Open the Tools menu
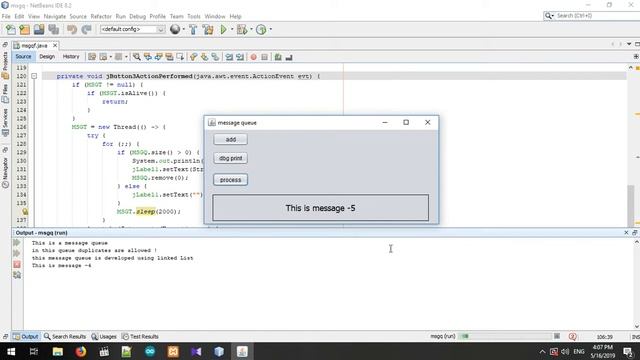 194,16
